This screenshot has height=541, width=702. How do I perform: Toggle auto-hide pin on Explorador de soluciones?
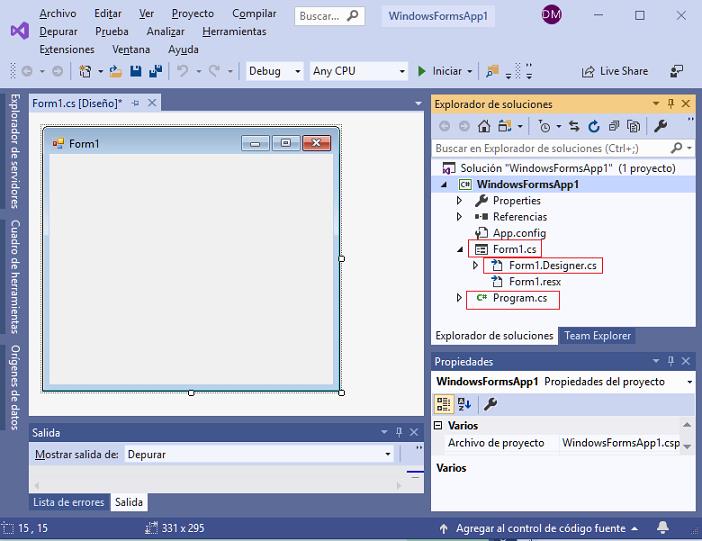671,103
